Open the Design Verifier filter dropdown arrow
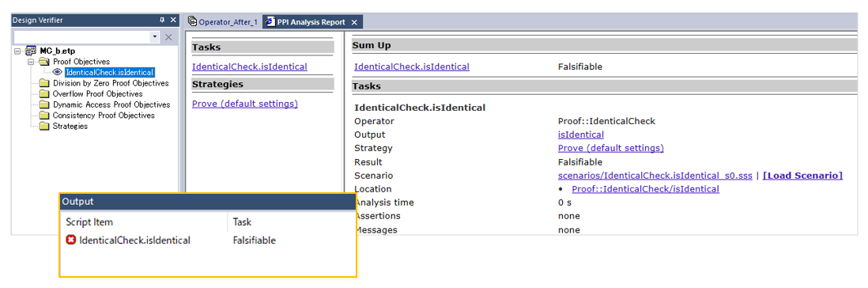 pyautogui.click(x=155, y=37)
